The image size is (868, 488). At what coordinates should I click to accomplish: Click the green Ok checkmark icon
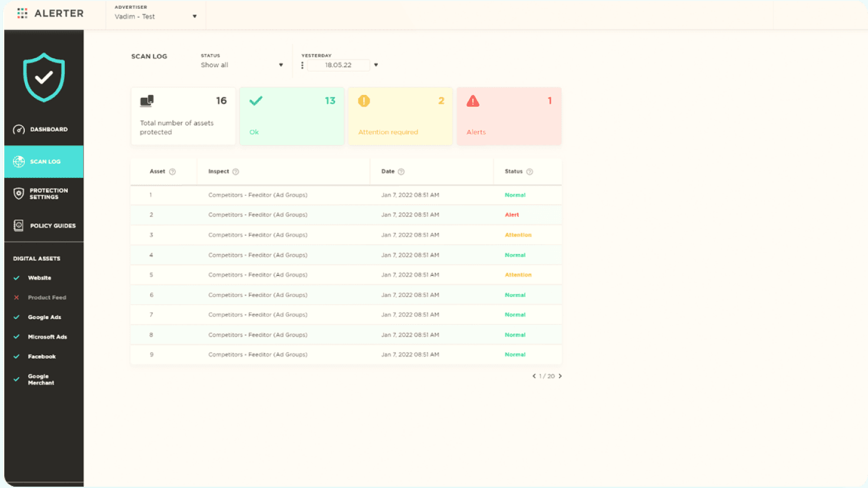point(255,101)
